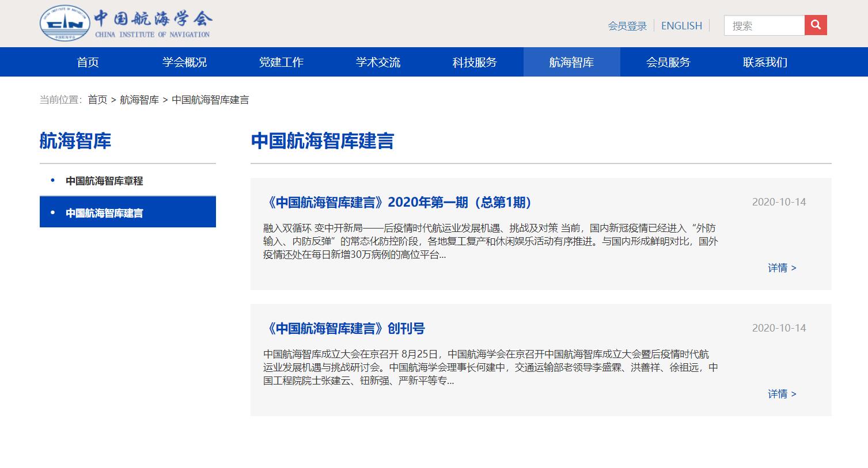Screen dimensions: 868x468
Task: Click 详情 > for the 创刊号 article
Action: point(782,394)
